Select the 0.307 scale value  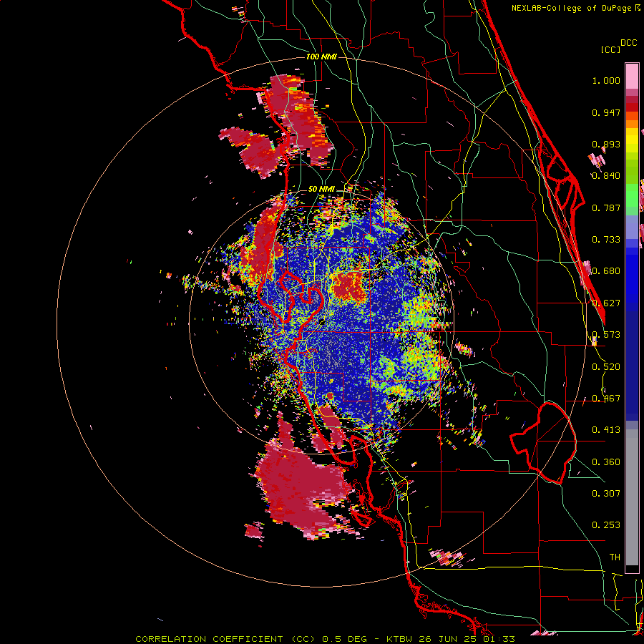606,494
